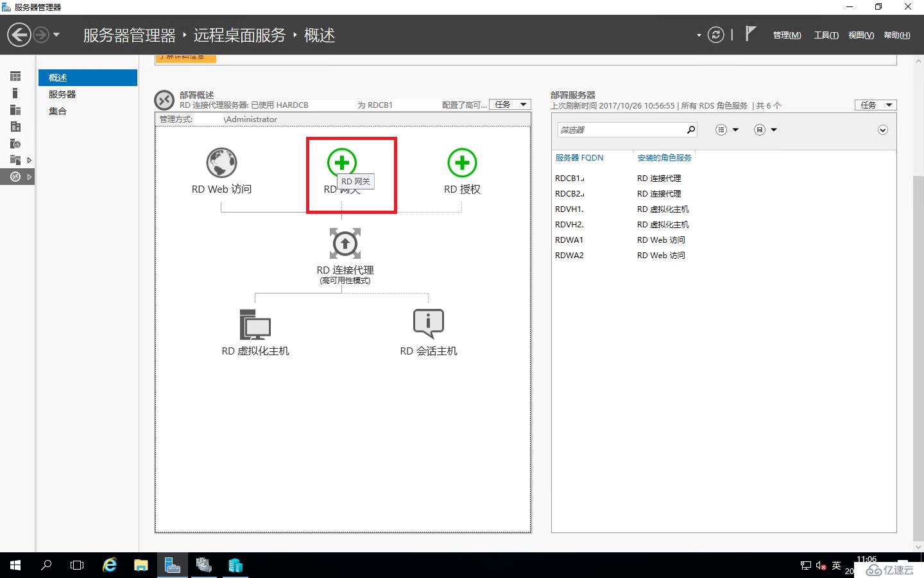Open the Windows Start button
Screen dimensions: 924x578
[15, 565]
